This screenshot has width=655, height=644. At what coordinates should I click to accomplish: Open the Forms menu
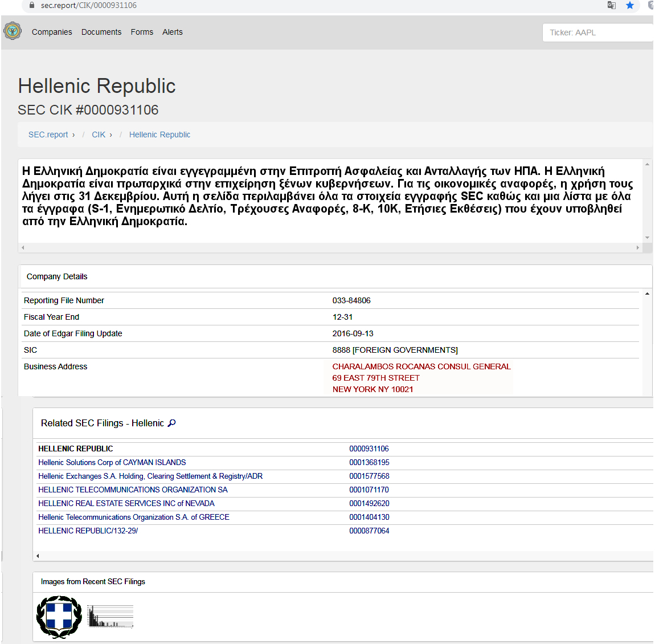click(142, 32)
